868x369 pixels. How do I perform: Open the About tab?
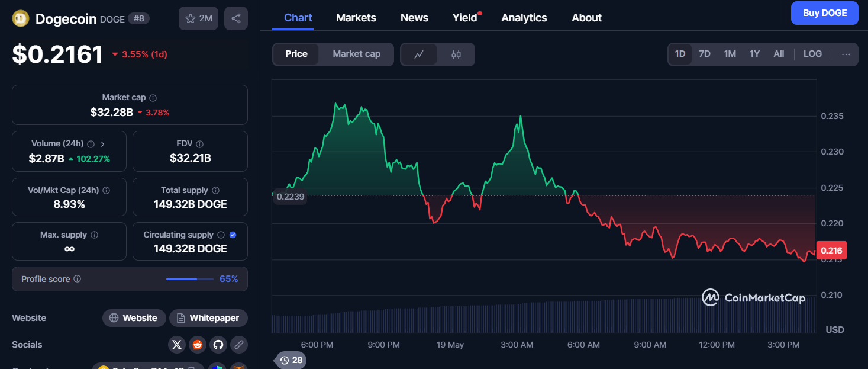click(586, 18)
